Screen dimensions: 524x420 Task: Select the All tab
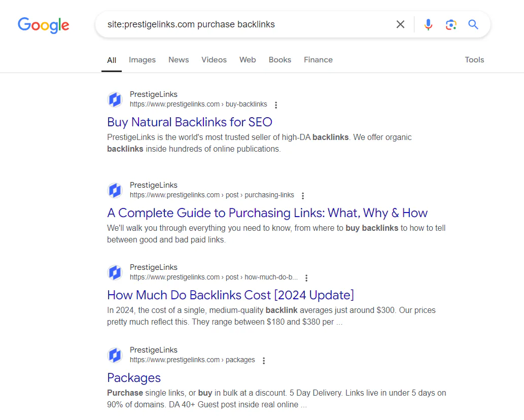pyautogui.click(x=112, y=60)
